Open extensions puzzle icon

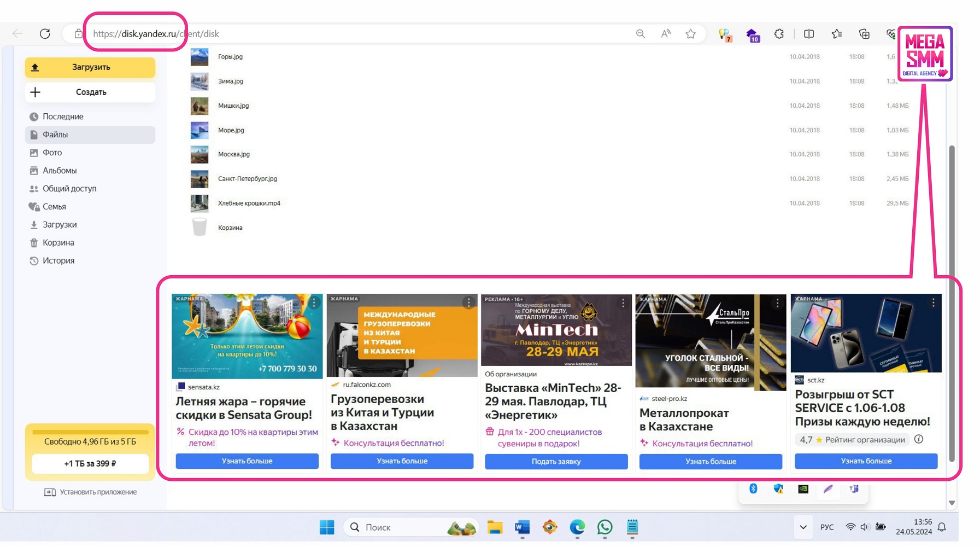click(779, 34)
